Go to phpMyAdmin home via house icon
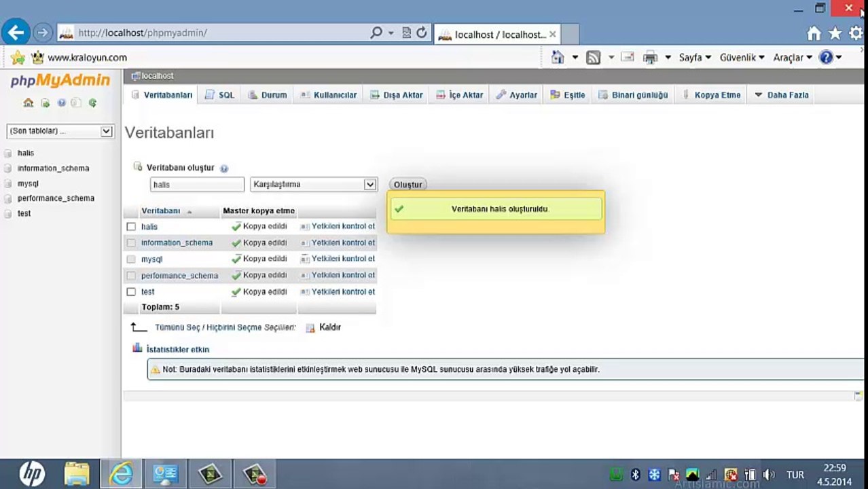Viewport: 868px width, 489px height. point(28,103)
